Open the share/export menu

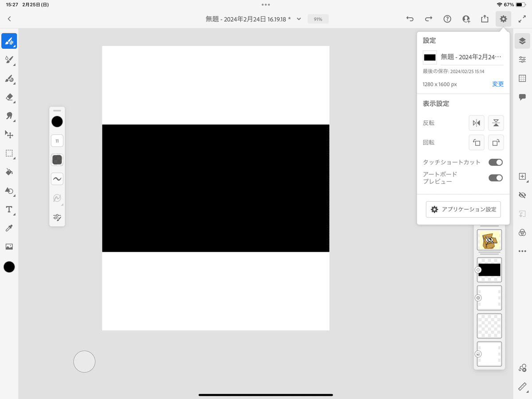click(485, 19)
